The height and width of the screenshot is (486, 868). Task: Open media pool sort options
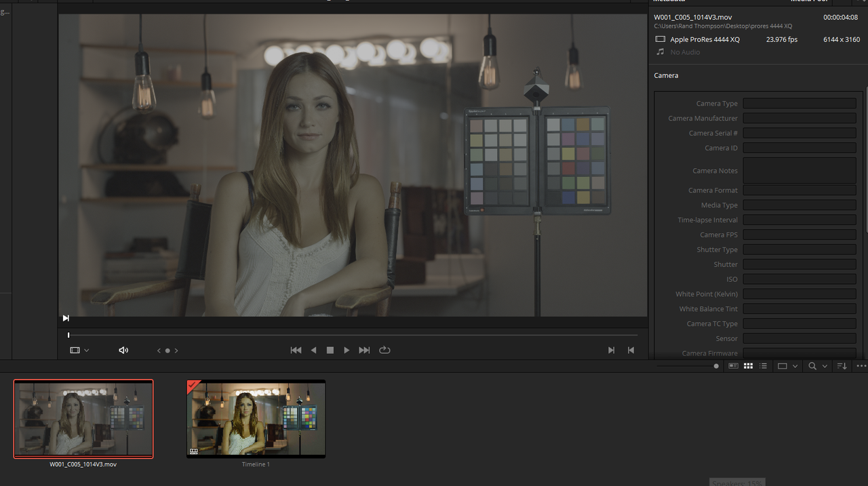pos(842,366)
